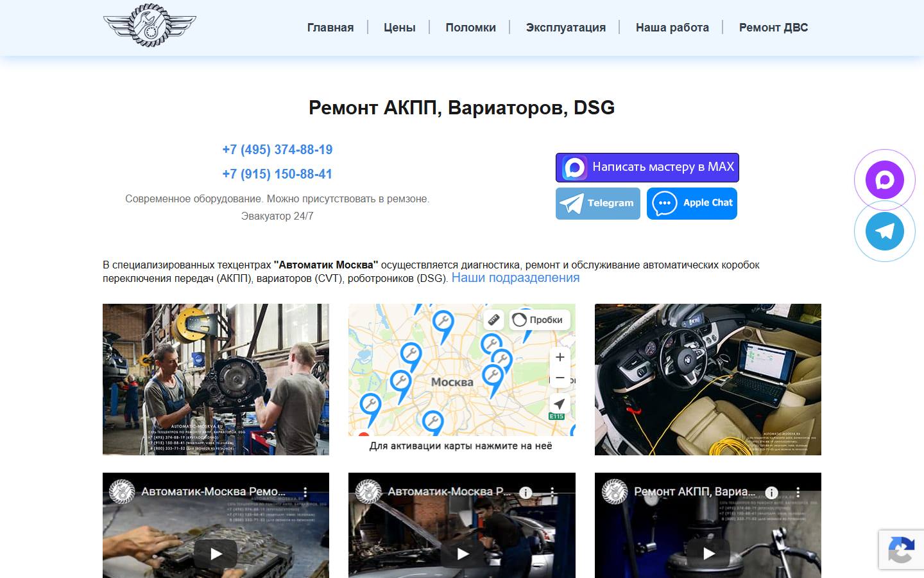Image resolution: width=924 pixels, height=578 pixels.
Task: Open the Главная menu item
Action: point(330,28)
